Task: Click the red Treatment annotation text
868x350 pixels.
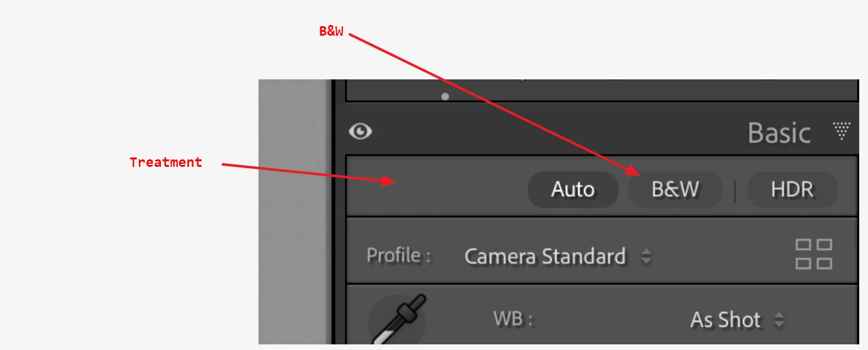Action: [166, 162]
